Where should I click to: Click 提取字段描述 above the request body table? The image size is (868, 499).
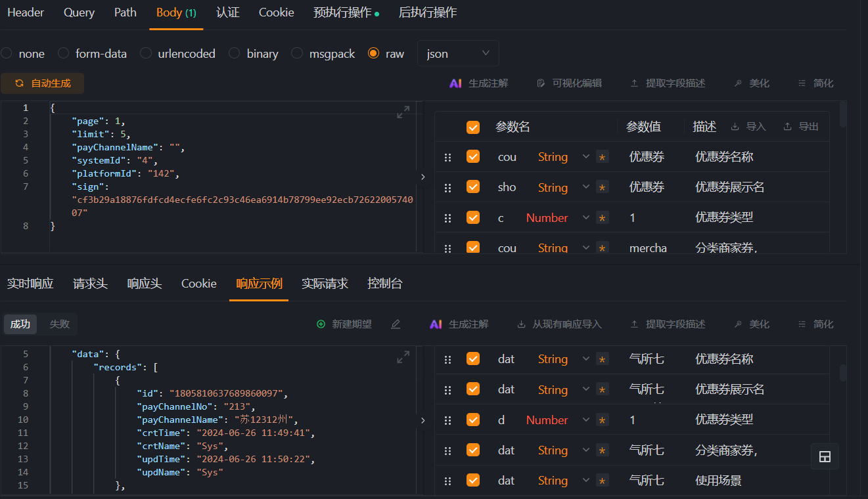668,83
